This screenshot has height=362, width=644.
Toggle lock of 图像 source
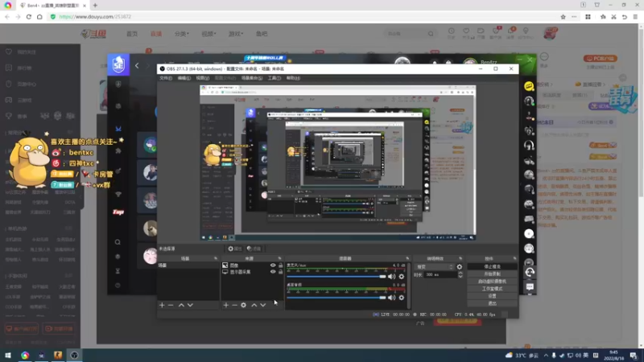point(280,265)
